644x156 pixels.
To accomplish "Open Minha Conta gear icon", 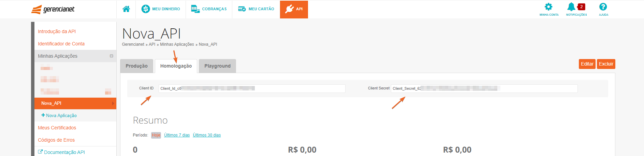I will click(x=548, y=7).
